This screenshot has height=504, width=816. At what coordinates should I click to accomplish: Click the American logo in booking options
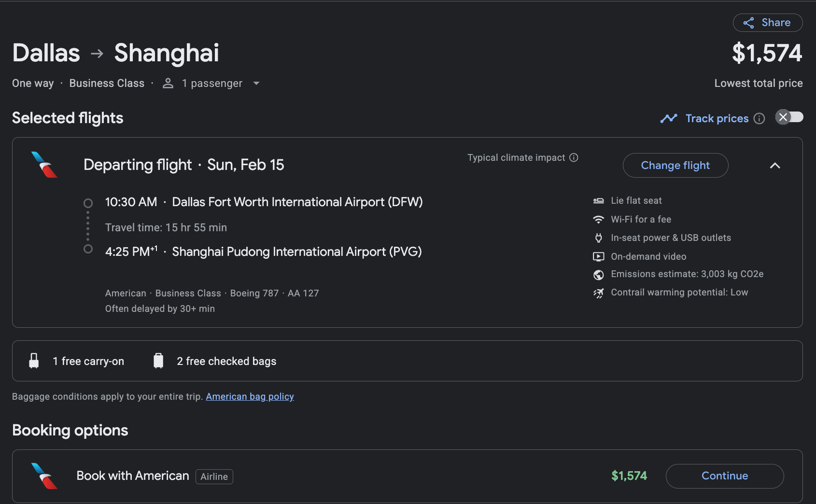(44, 476)
